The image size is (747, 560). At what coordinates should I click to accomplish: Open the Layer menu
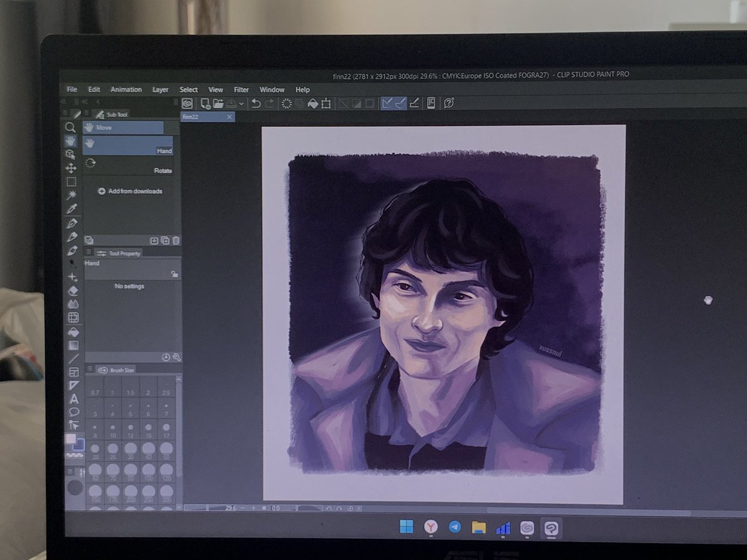pyautogui.click(x=161, y=90)
